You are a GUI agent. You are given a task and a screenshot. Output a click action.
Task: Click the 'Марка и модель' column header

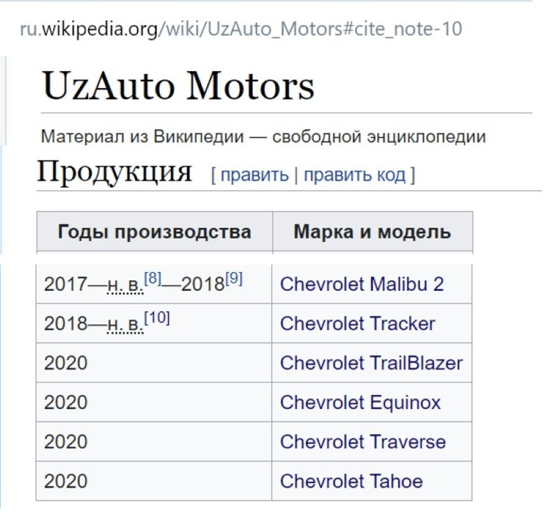pyautogui.click(x=372, y=232)
